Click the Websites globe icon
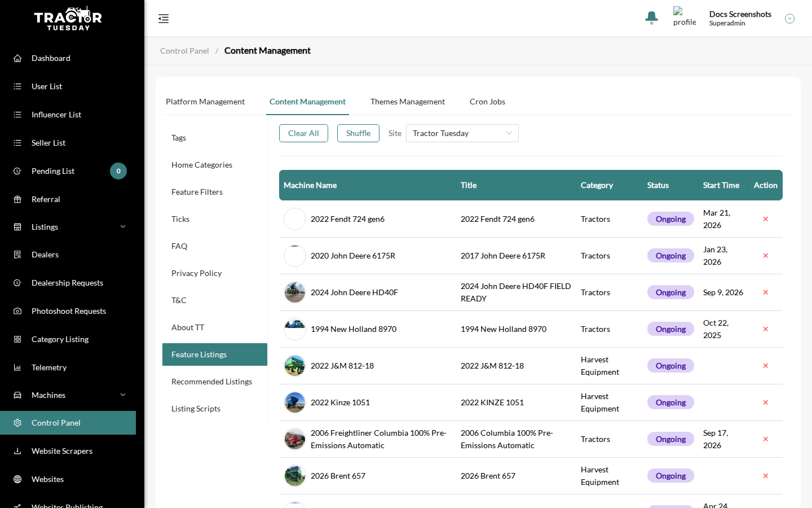The image size is (812, 508). coord(17,479)
